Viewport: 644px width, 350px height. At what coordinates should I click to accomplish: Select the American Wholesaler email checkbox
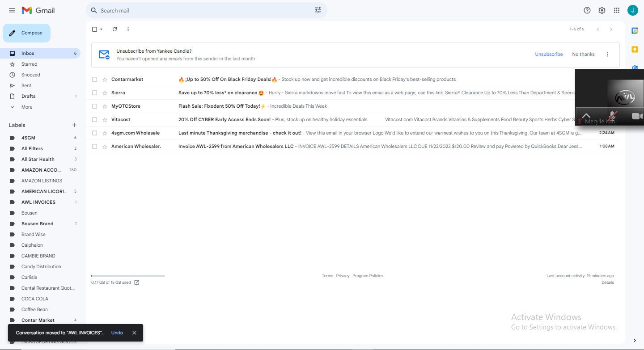pos(94,147)
